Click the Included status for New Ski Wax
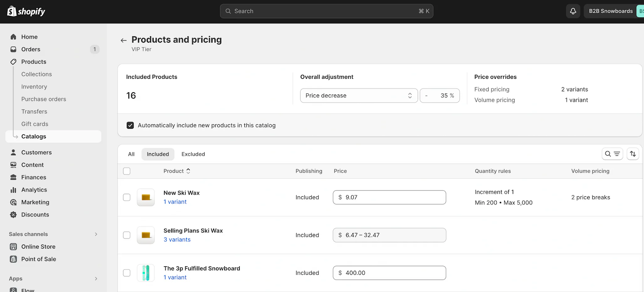This screenshot has height=292, width=644. coord(307,197)
